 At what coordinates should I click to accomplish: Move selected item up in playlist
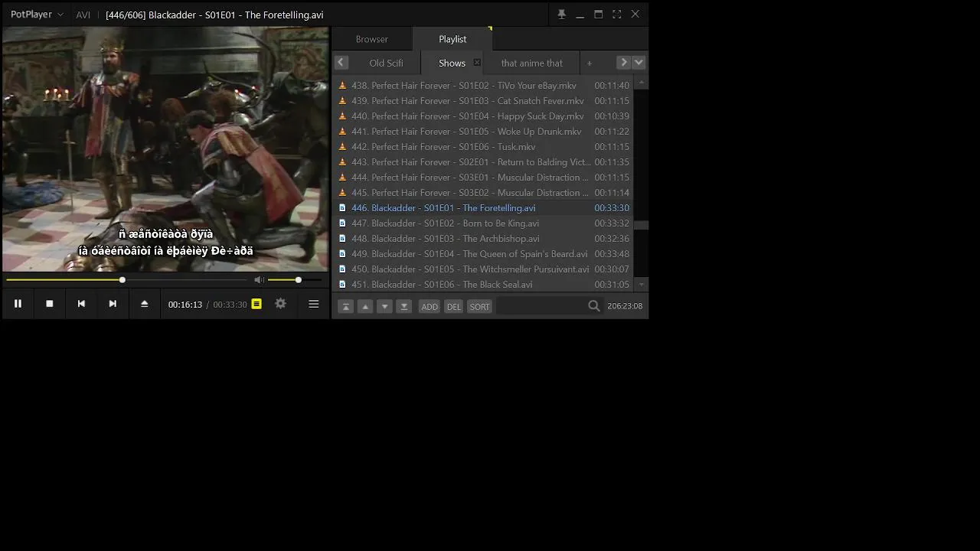[x=365, y=306]
